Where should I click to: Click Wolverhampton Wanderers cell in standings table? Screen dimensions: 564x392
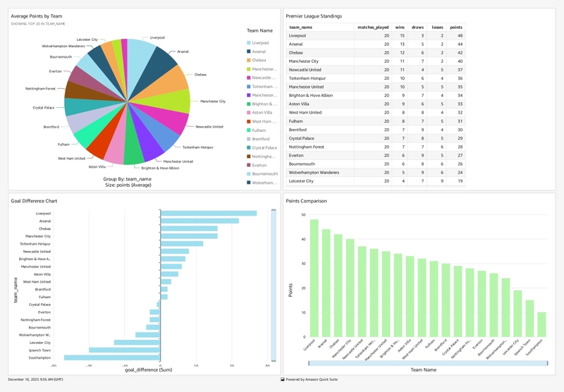320,173
